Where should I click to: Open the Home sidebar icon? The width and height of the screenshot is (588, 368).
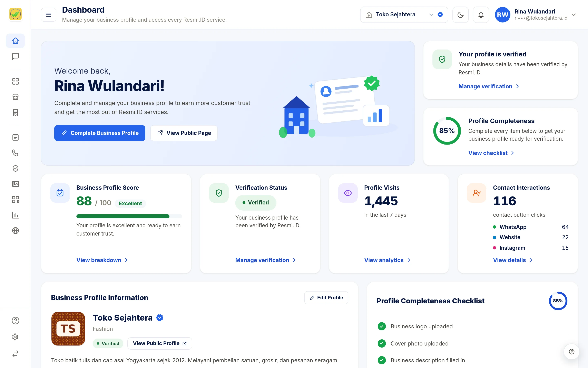pos(15,41)
